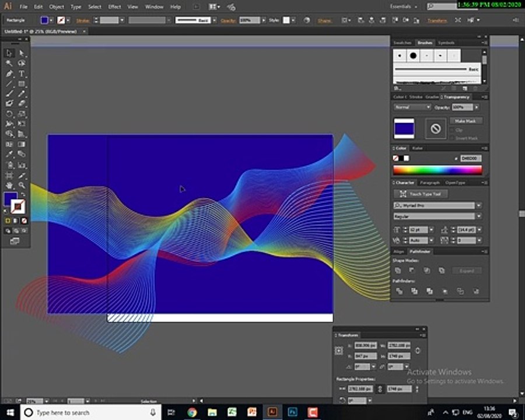The height and width of the screenshot is (420, 525).
Task: Select the Selection tool arrow
Action: [9, 53]
